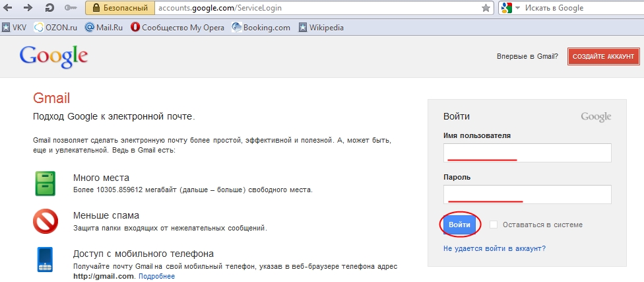The width and height of the screenshot is (644, 282).
Task: Open the search engine dropdown arrow
Action: click(517, 8)
